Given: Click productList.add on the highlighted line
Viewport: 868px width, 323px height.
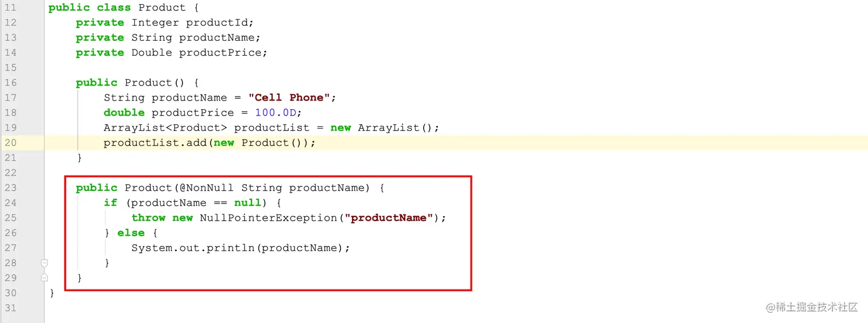Looking at the screenshot, I should pyautogui.click(x=155, y=143).
